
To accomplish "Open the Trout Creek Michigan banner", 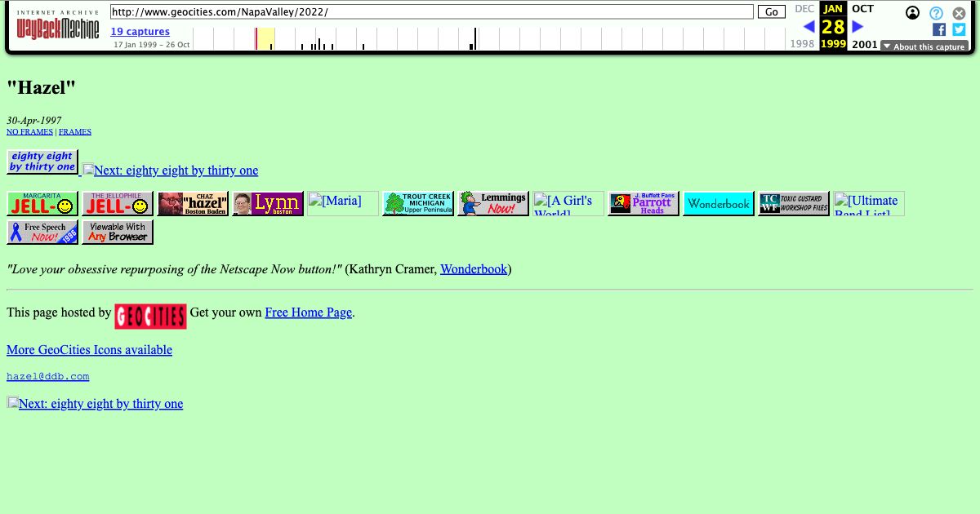I will point(417,203).
